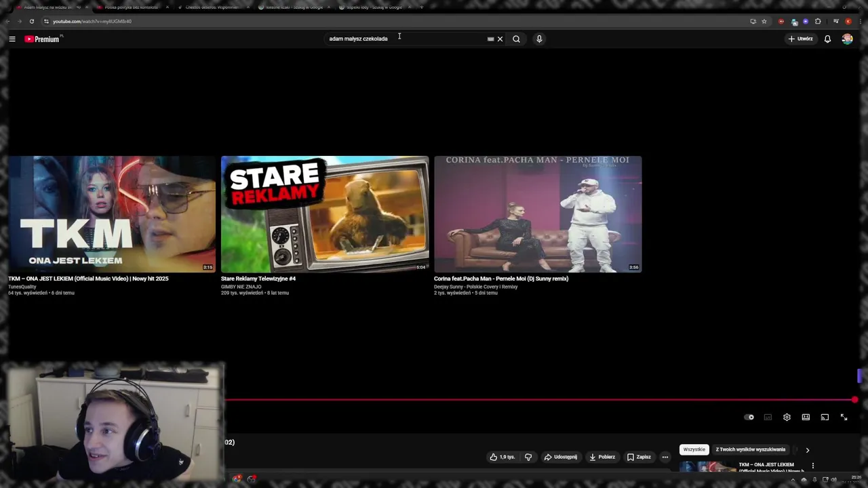This screenshot has width=868, height=488.
Task: Select the Wszystkie filter chip
Action: 694,449
